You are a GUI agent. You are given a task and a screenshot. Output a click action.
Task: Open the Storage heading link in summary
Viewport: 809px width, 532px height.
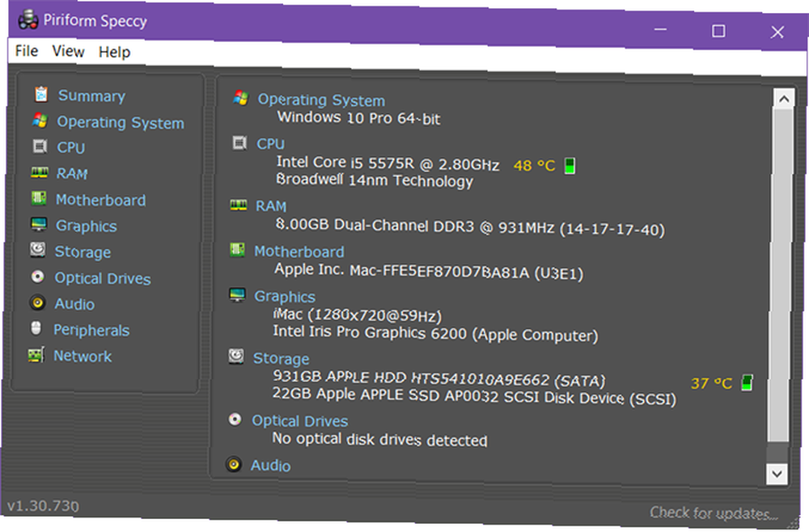(x=282, y=359)
